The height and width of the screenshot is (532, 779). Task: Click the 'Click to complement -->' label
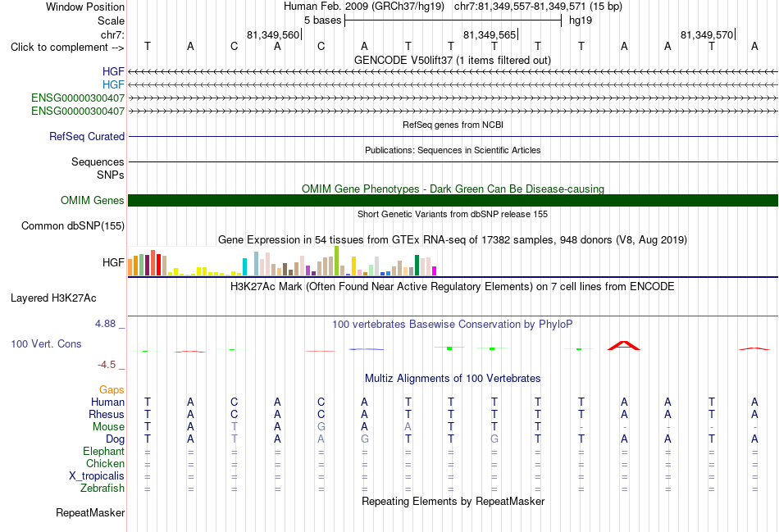coord(67,48)
